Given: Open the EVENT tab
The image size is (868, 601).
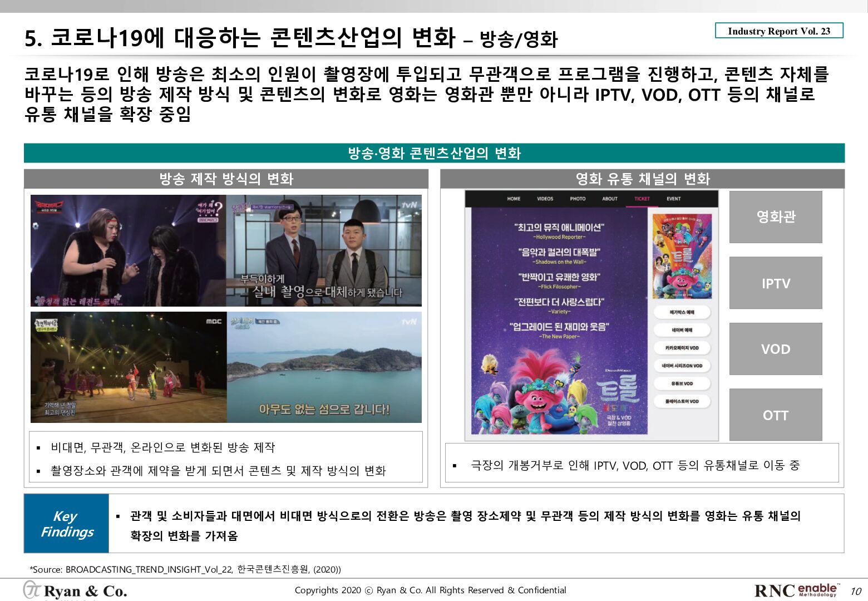Looking at the screenshot, I should click(674, 199).
